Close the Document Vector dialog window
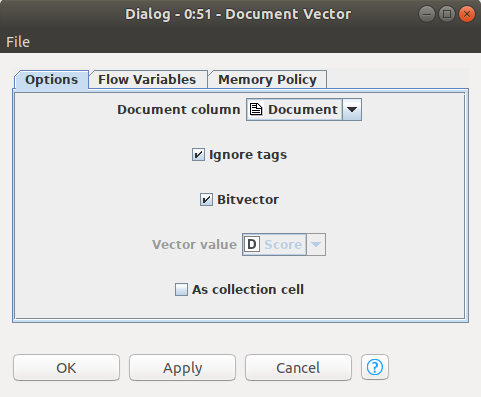 point(467,14)
